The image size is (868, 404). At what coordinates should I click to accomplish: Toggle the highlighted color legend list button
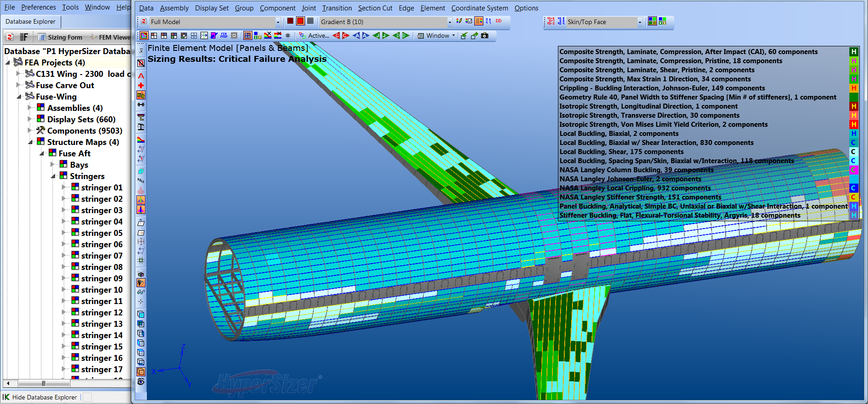[478, 21]
